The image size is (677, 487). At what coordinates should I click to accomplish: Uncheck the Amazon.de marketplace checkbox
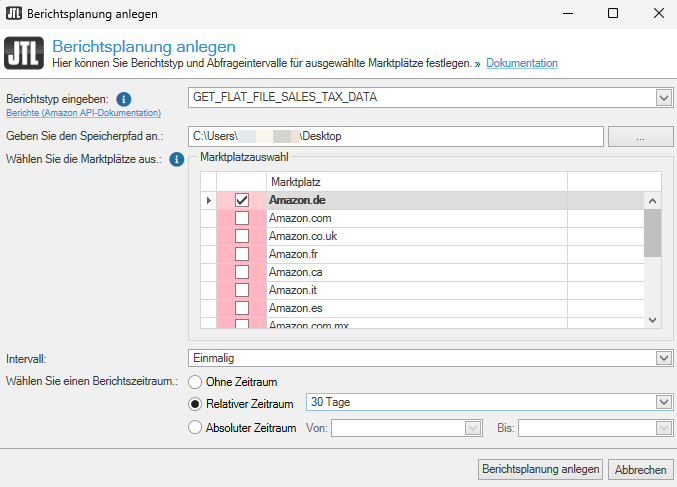point(241,200)
